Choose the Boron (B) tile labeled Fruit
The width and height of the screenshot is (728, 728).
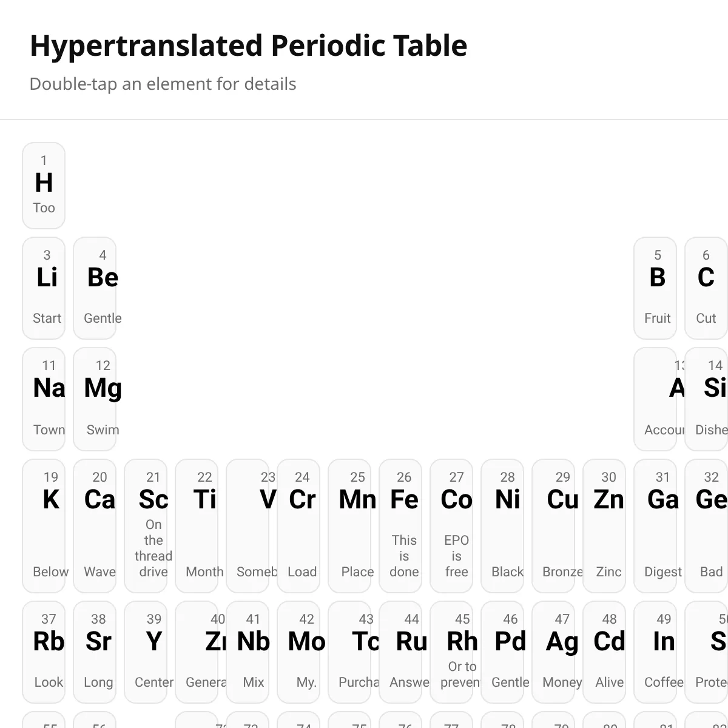click(655, 288)
